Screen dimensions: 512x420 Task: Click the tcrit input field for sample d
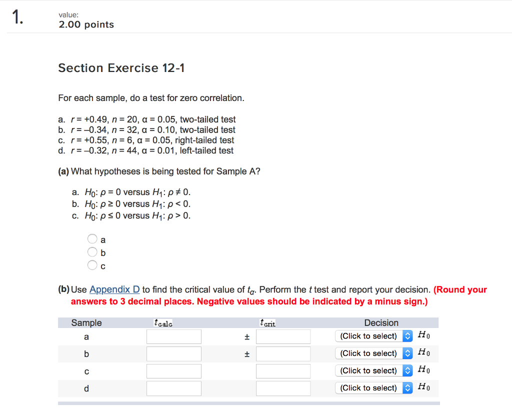[x=283, y=388]
